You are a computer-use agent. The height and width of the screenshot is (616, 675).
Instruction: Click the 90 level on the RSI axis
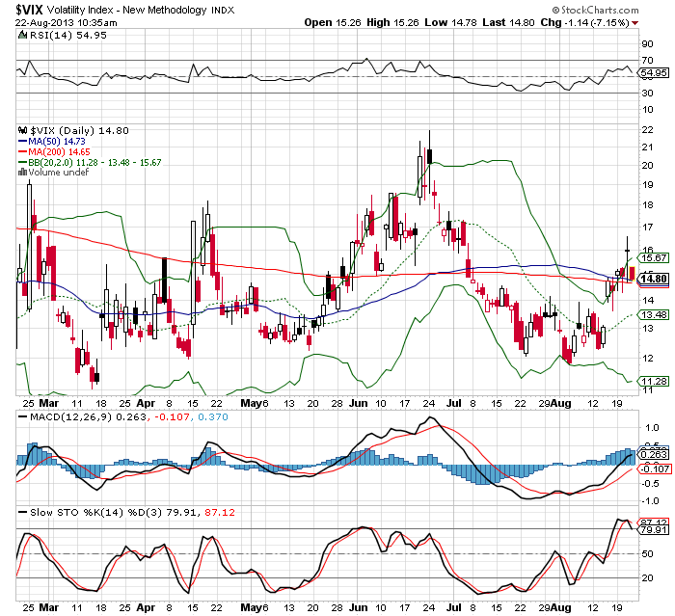647,44
